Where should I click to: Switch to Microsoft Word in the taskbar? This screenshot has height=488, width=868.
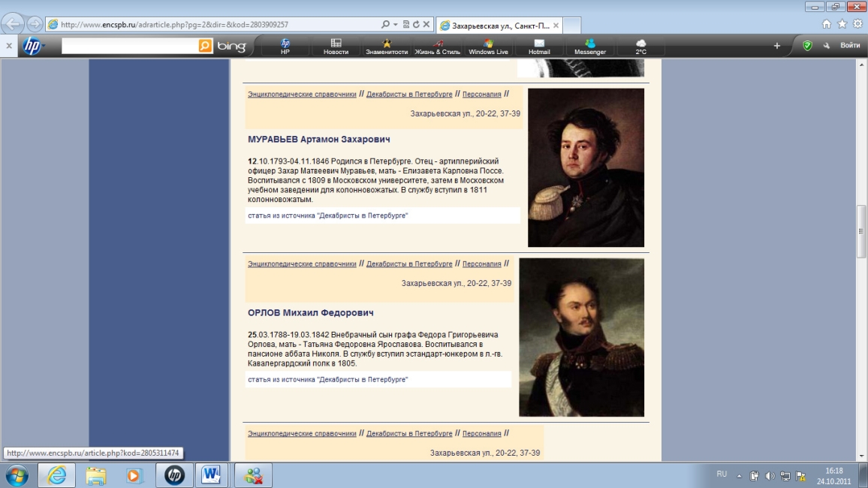tap(210, 475)
